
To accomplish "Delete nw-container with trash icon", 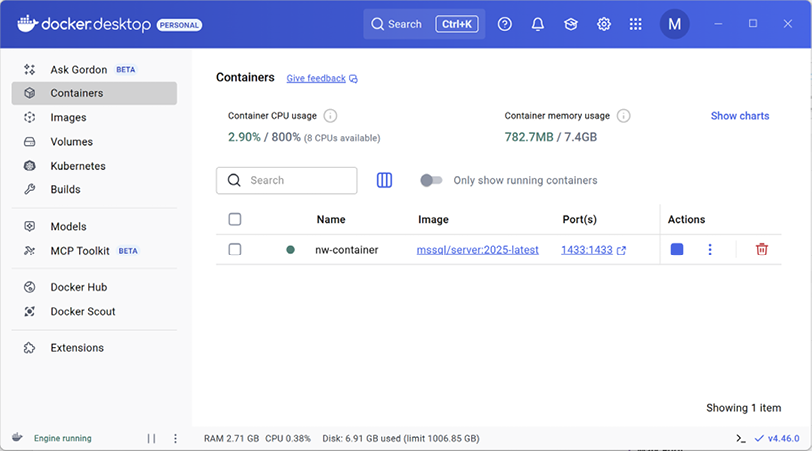I will point(761,249).
